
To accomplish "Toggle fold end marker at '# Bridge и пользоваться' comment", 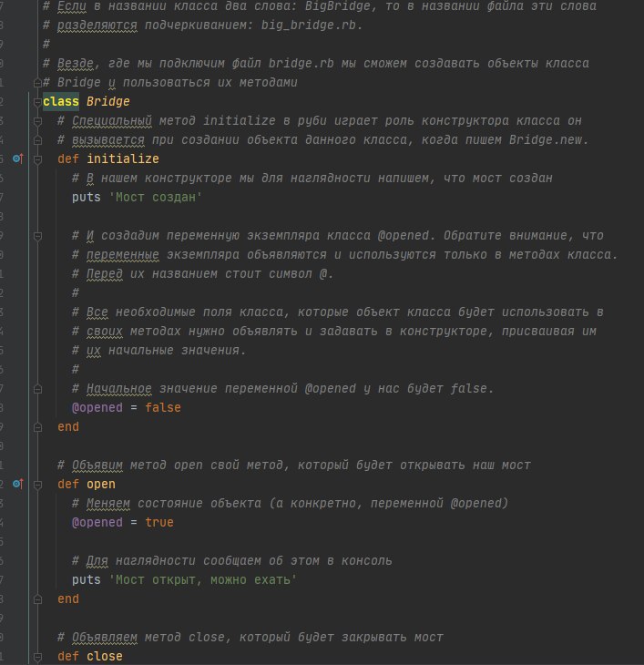I will (x=37, y=82).
